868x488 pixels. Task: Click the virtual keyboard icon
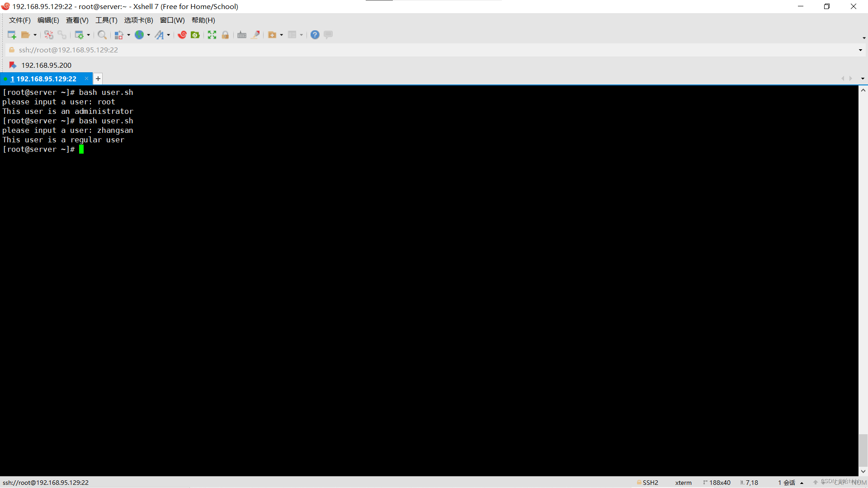tap(242, 35)
